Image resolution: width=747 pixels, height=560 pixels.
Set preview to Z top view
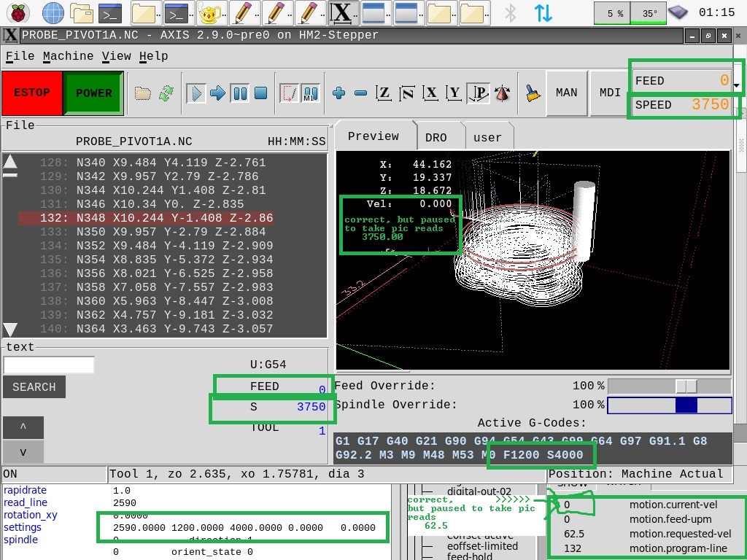(384, 93)
